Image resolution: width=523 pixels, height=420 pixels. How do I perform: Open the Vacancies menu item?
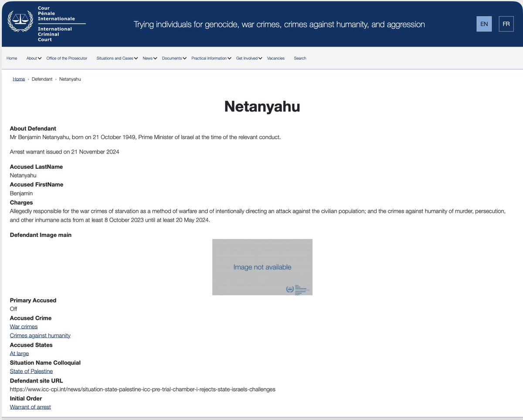pyautogui.click(x=275, y=58)
